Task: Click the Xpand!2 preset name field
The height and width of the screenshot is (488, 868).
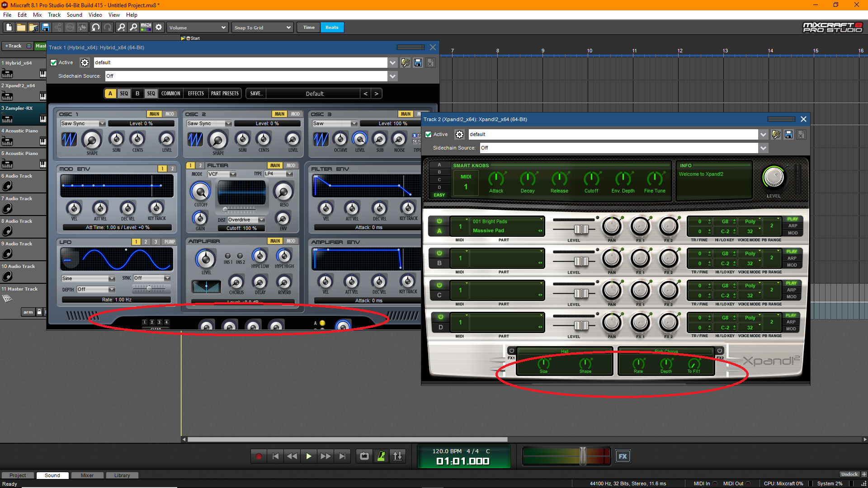Action: pos(613,135)
